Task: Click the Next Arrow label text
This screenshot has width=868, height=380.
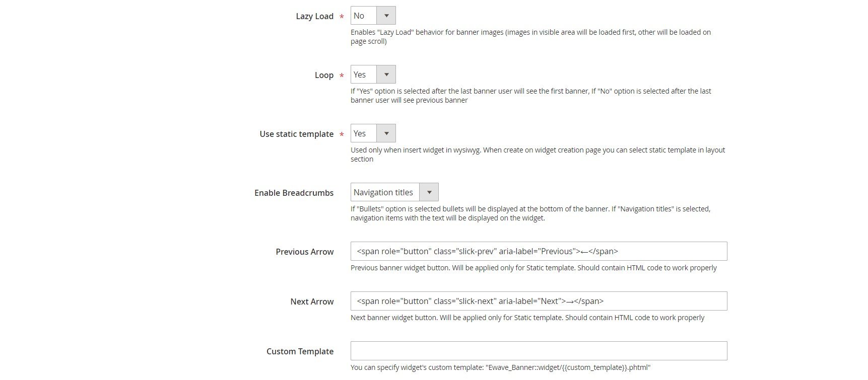Action: [312, 301]
